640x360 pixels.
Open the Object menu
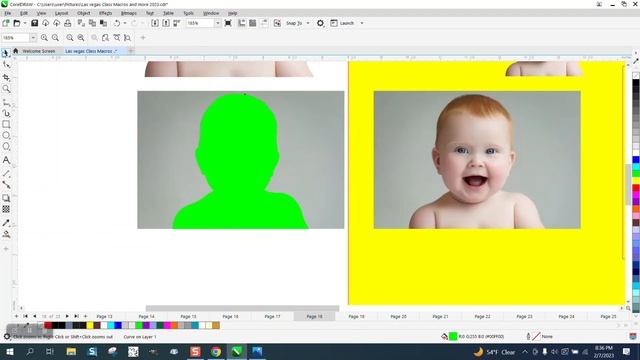point(83,13)
